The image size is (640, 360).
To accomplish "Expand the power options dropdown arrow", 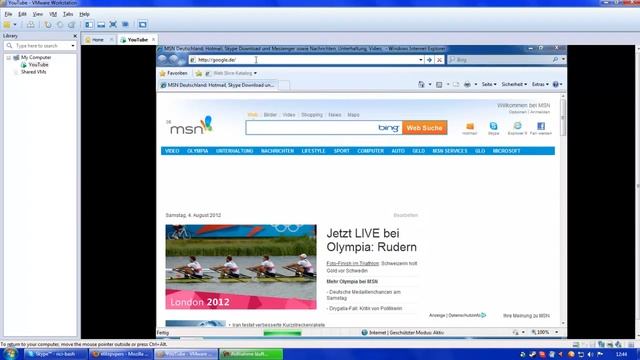I will coord(15,24).
